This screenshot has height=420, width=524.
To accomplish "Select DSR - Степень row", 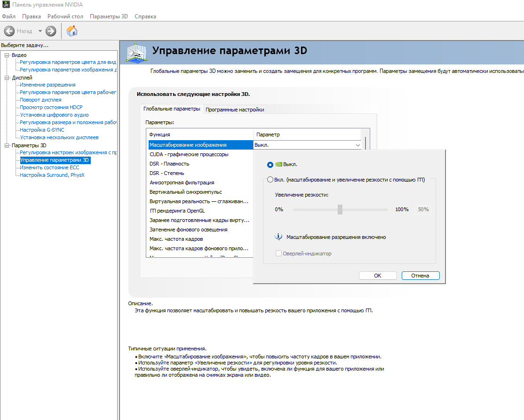I will click(x=201, y=173).
